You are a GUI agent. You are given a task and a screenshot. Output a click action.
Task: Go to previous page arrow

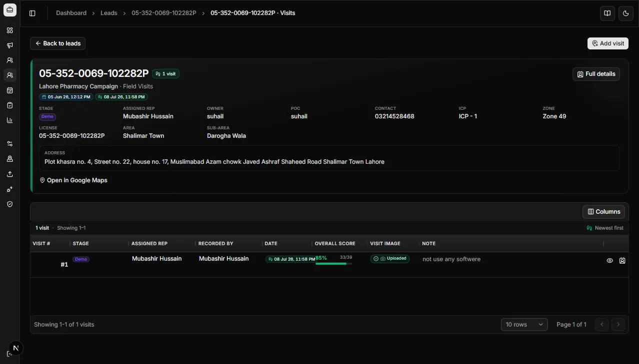tap(602, 325)
